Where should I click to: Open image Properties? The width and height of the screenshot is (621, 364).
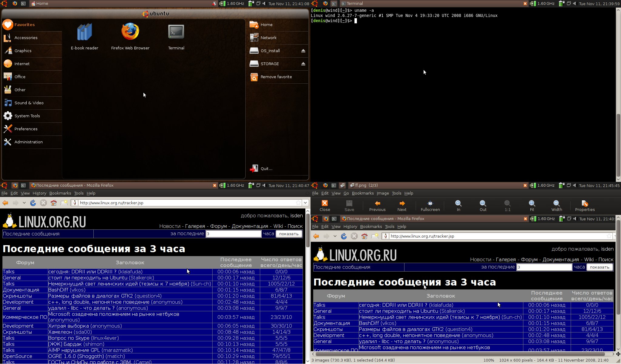click(585, 206)
